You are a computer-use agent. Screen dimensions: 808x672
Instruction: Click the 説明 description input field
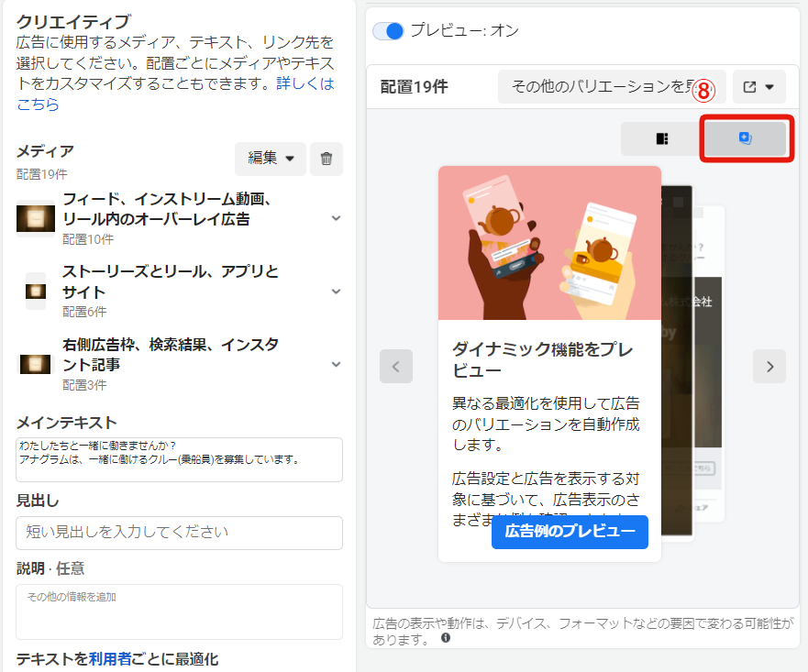pyautogui.click(x=179, y=611)
